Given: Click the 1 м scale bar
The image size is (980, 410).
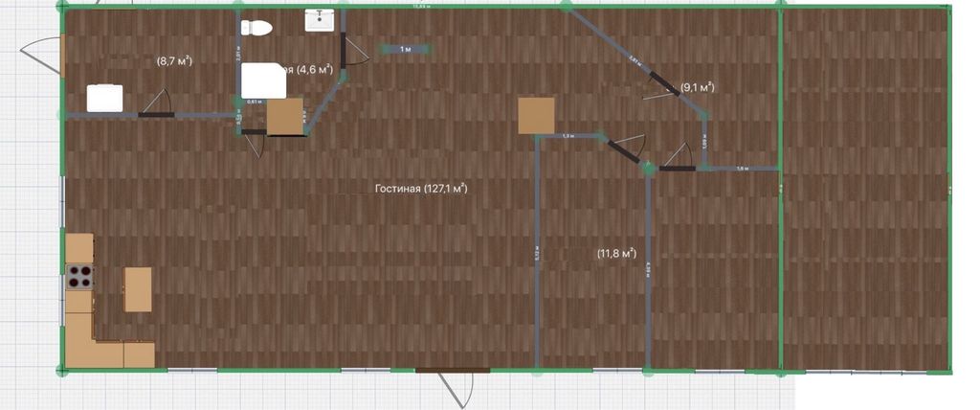Looking at the screenshot, I should pos(405,49).
